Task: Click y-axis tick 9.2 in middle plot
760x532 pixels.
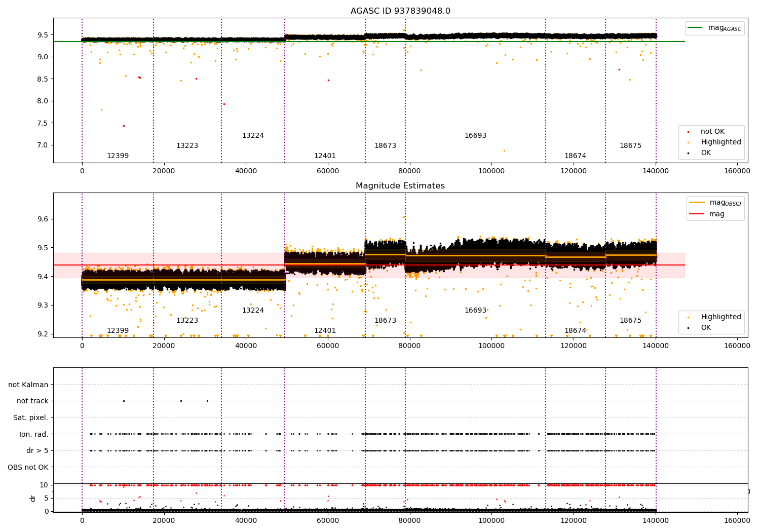Action: 43,334
